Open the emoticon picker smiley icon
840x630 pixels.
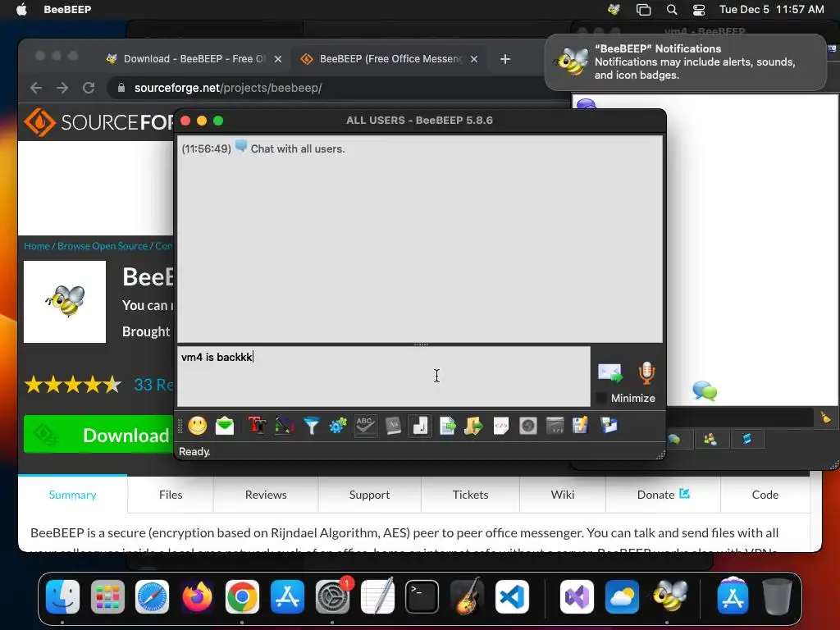tap(197, 426)
